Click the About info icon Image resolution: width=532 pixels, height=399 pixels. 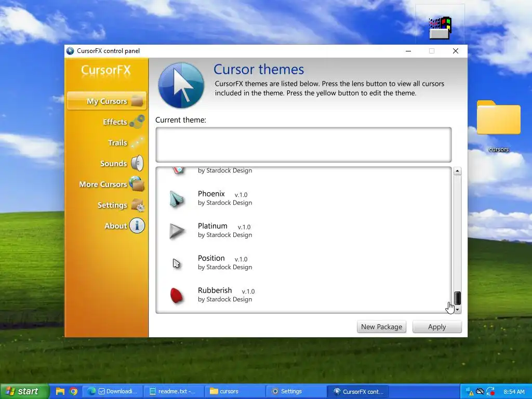point(137,225)
